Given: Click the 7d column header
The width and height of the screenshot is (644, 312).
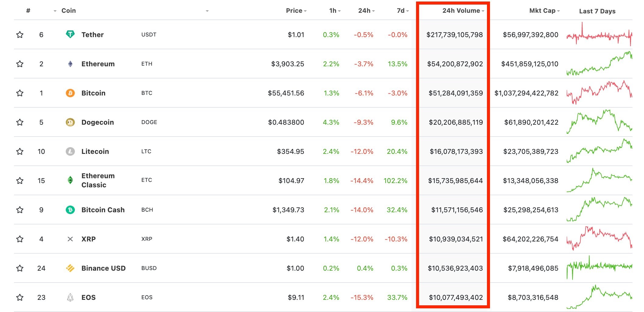Looking at the screenshot, I should pyautogui.click(x=403, y=11).
